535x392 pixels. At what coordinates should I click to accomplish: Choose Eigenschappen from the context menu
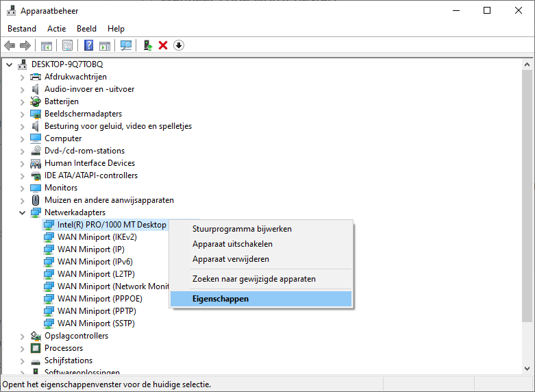click(x=221, y=299)
